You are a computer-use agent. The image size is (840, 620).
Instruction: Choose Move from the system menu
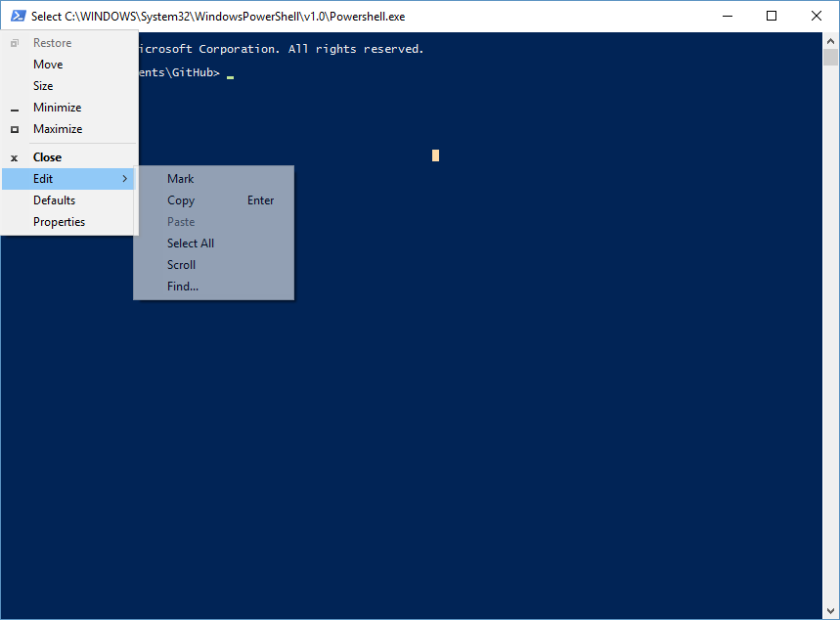[48, 65]
